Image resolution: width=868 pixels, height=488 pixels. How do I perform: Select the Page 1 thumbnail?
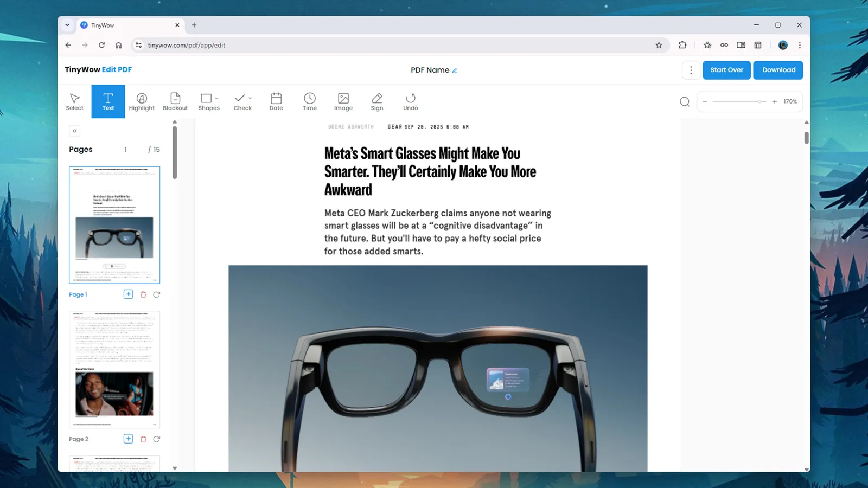coord(114,225)
